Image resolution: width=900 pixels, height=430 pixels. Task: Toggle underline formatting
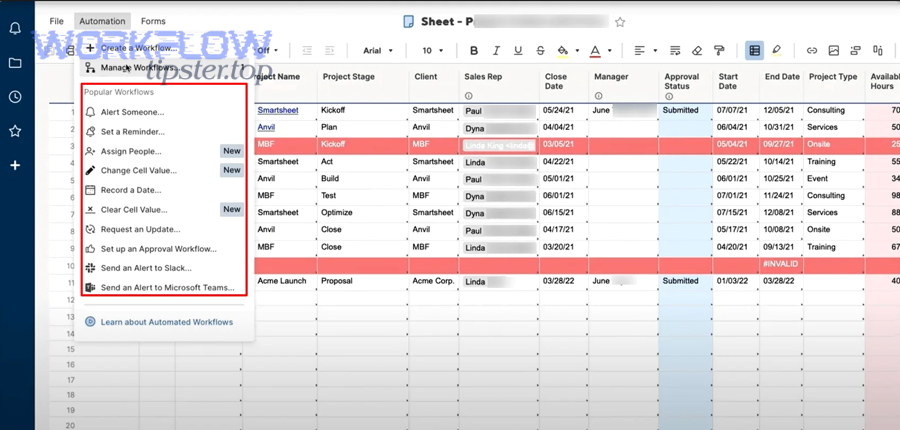tap(518, 51)
